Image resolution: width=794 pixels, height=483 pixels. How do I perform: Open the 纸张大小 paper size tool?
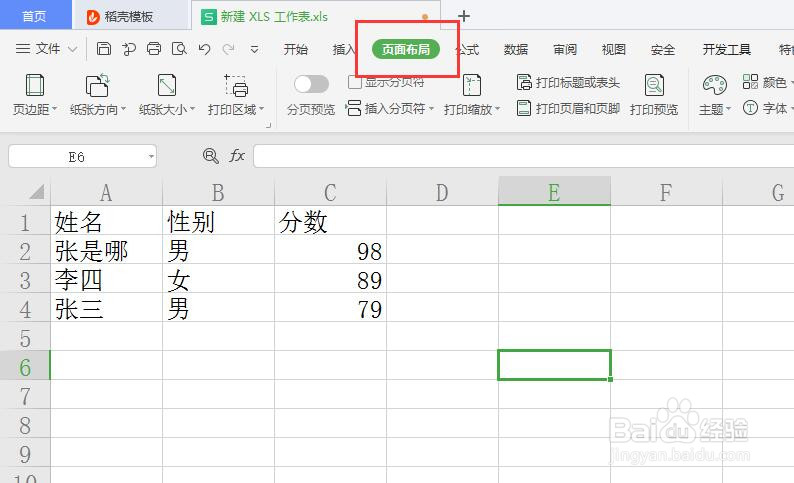click(x=167, y=95)
